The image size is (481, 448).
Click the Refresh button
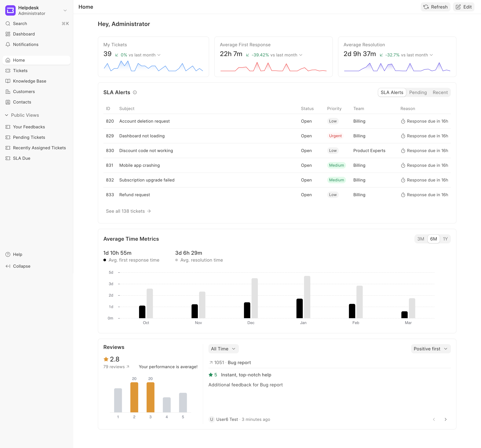pyautogui.click(x=435, y=7)
